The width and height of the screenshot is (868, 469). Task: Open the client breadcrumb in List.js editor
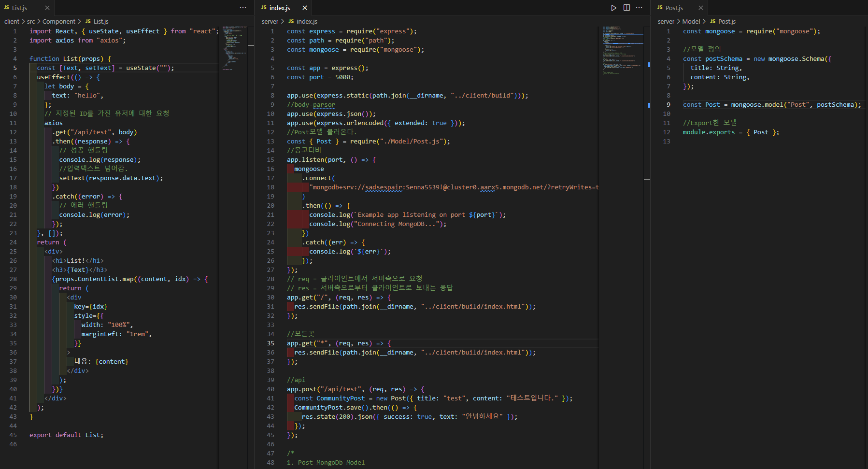pyautogui.click(x=12, y=22)
